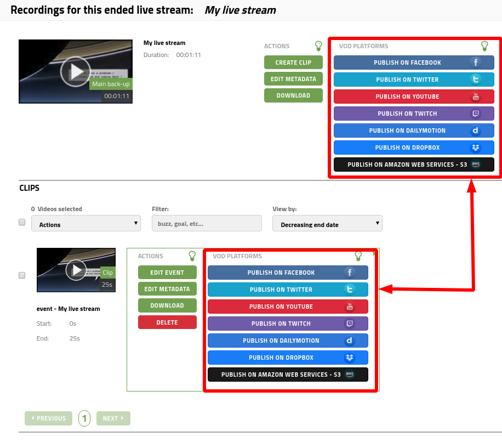This screenshot has width=502, height=448.
Task: Click the Twitch icon in the clip's VOD platforms
Action: [x=350, y=324]
